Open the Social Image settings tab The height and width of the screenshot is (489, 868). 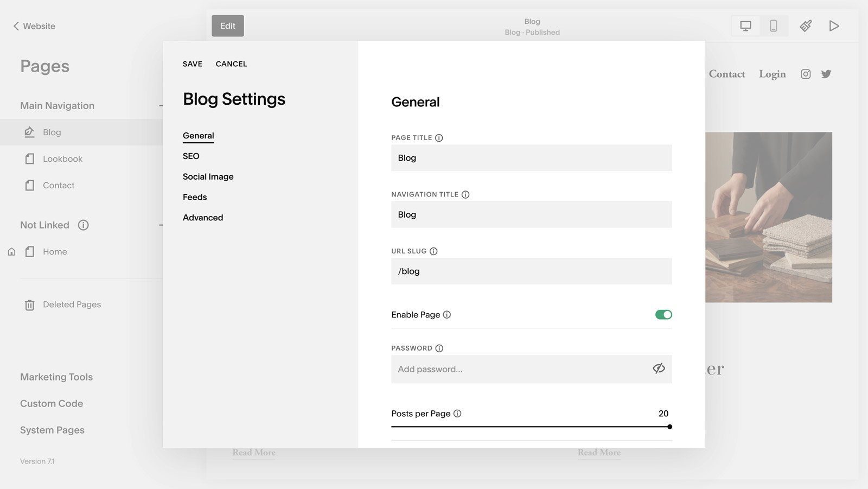208,177
